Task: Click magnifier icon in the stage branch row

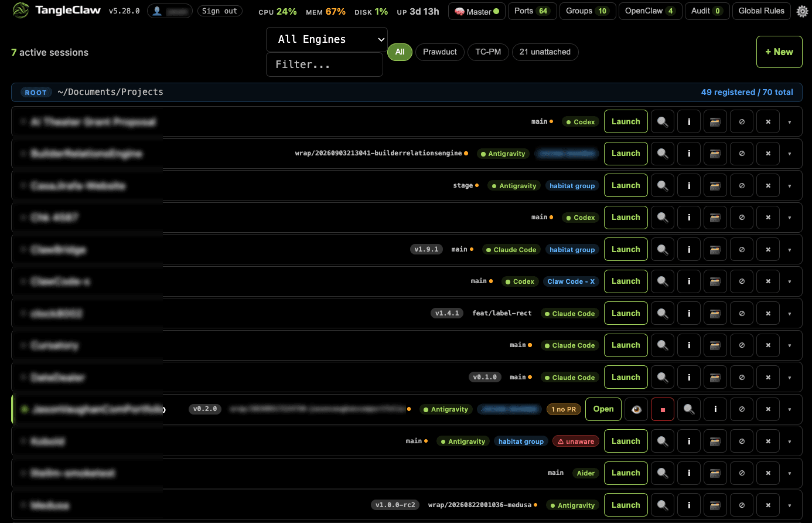Action: [663, 185]
